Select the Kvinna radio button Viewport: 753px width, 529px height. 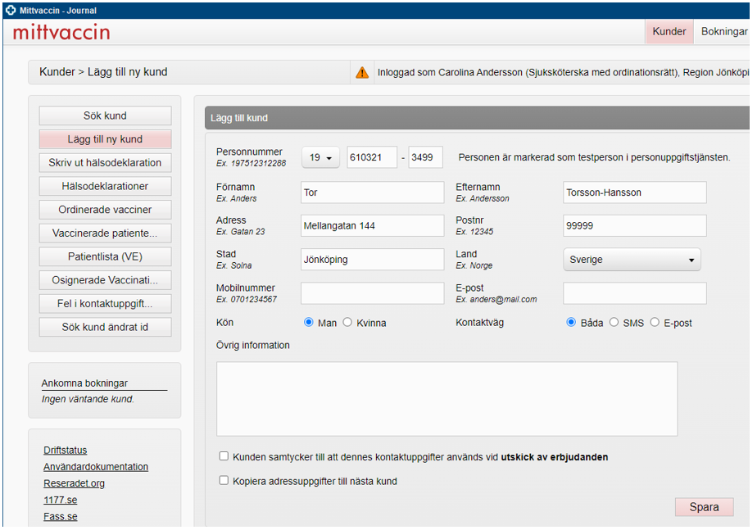click(348, 323)
